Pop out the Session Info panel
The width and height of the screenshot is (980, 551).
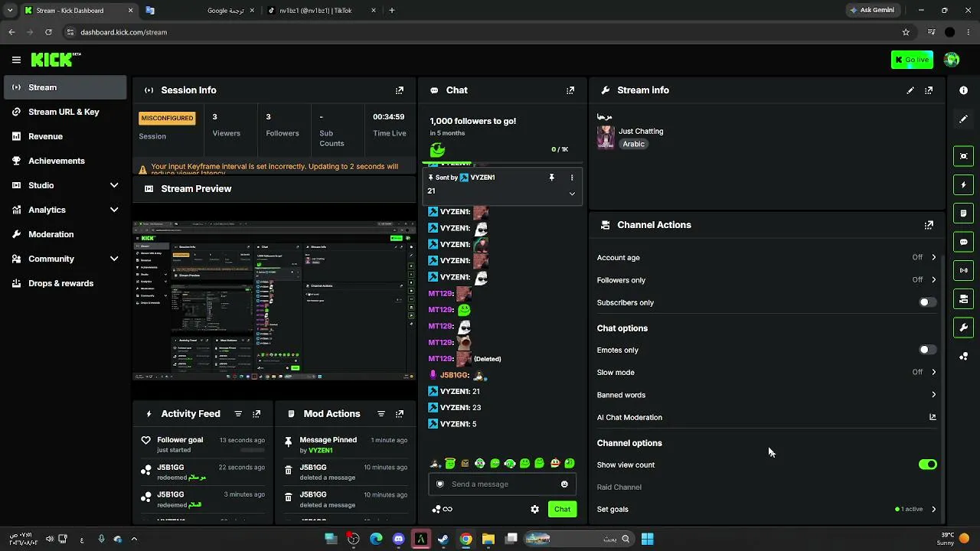tap(400, 90)
